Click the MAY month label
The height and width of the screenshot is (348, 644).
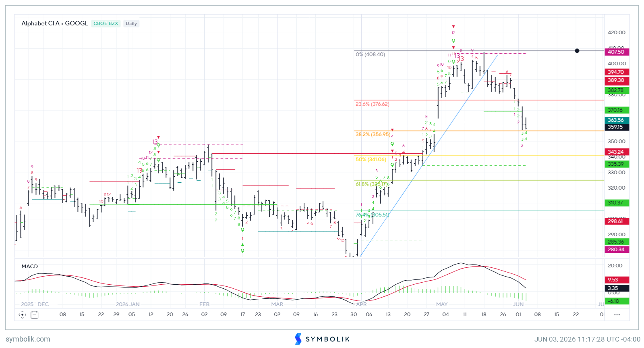(442, 304)
